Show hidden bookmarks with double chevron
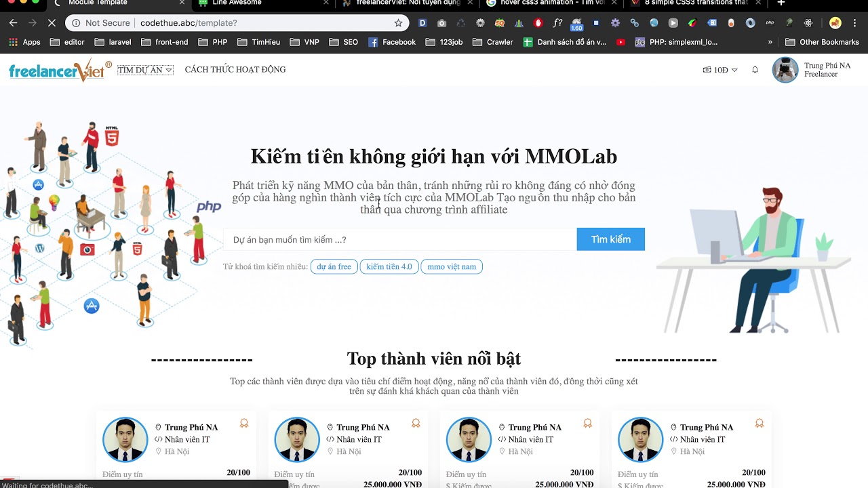This screenshot has height=488, width=868. 770,42
